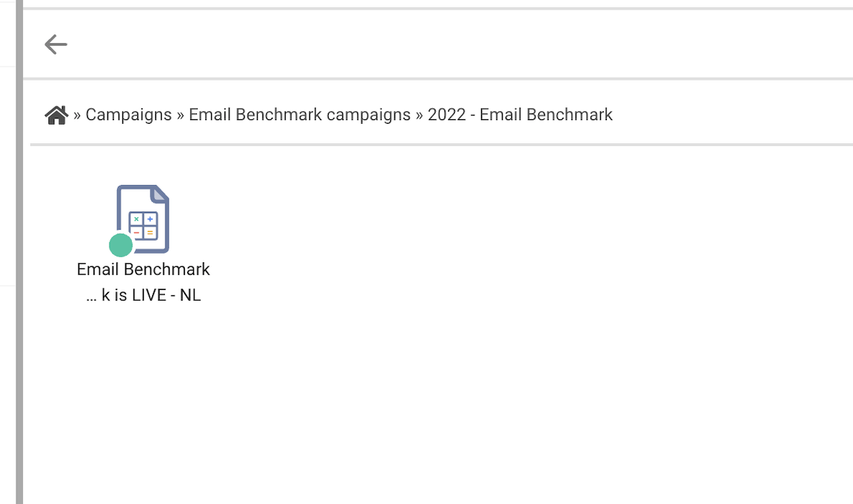Click the calculator grid on the document icon
The image size is (853, 504).
click(x=143, y=226)
